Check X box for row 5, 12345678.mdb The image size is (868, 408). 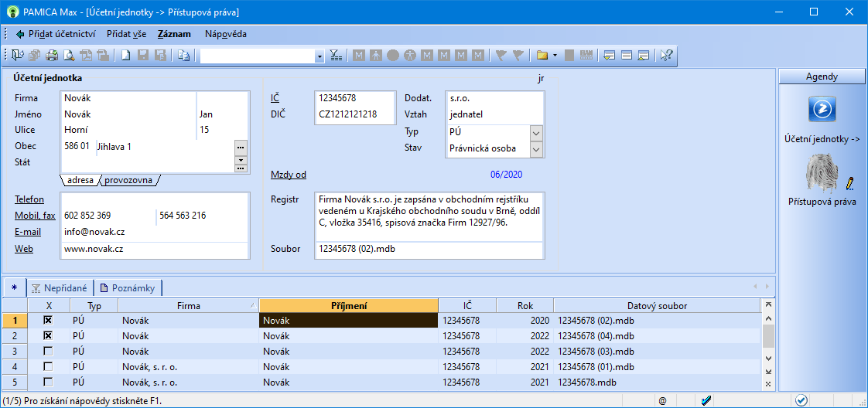[49, 382]
